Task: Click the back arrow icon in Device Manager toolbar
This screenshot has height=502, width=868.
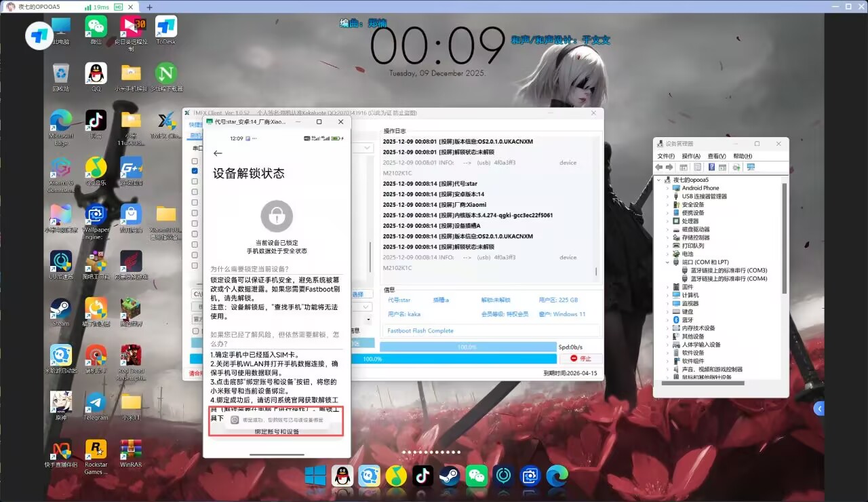Action: (x=659, y=167)
